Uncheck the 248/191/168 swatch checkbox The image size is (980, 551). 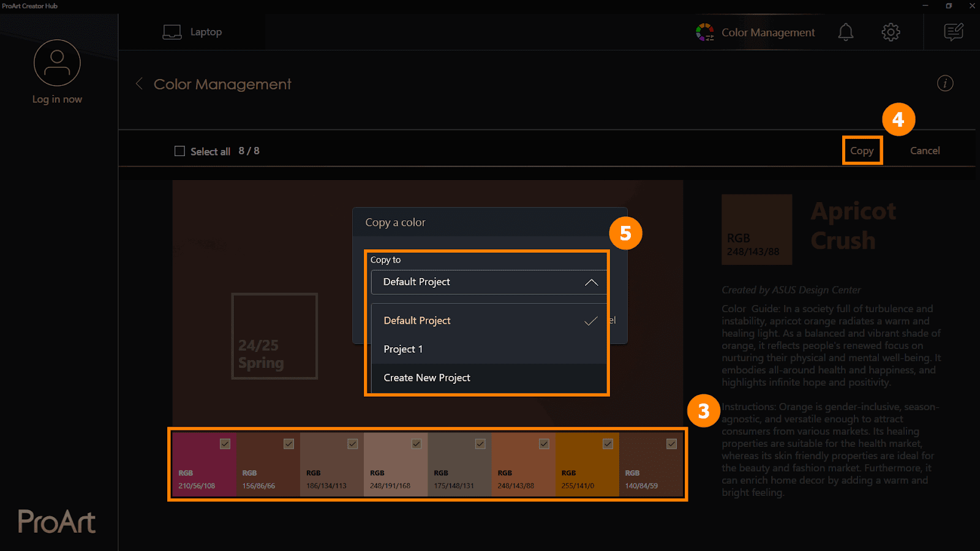(x=417, y=444)
